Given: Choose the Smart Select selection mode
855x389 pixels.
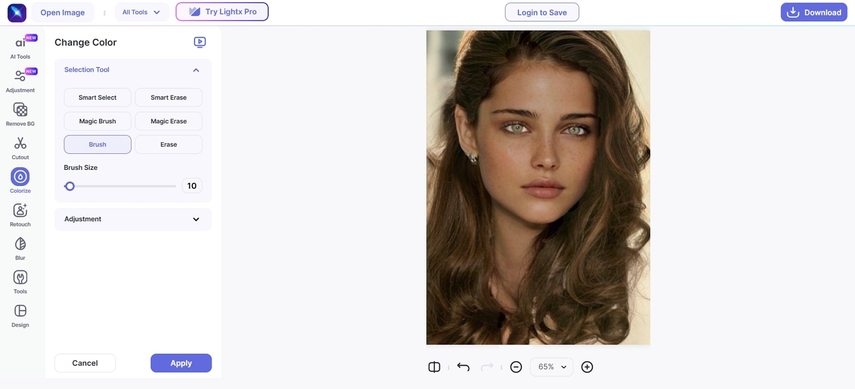Looking at the screenshot, I should (x=98, y=98).
